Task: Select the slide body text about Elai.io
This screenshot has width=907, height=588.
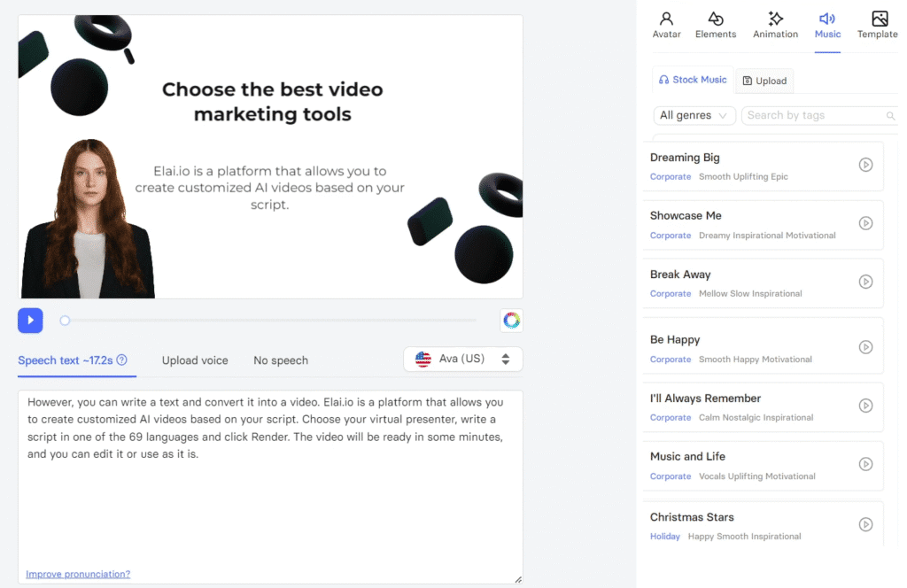Action: [x=269, y=188]
